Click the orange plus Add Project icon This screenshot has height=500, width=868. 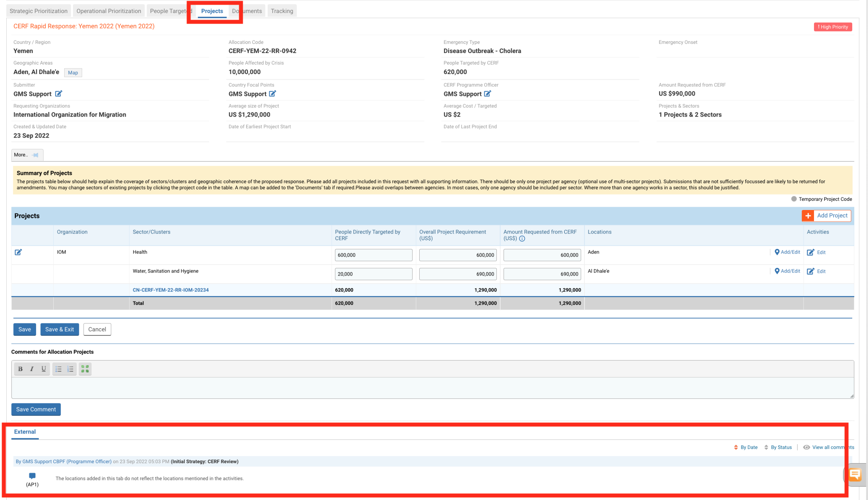pyautogui.click(x=808, y=216)
